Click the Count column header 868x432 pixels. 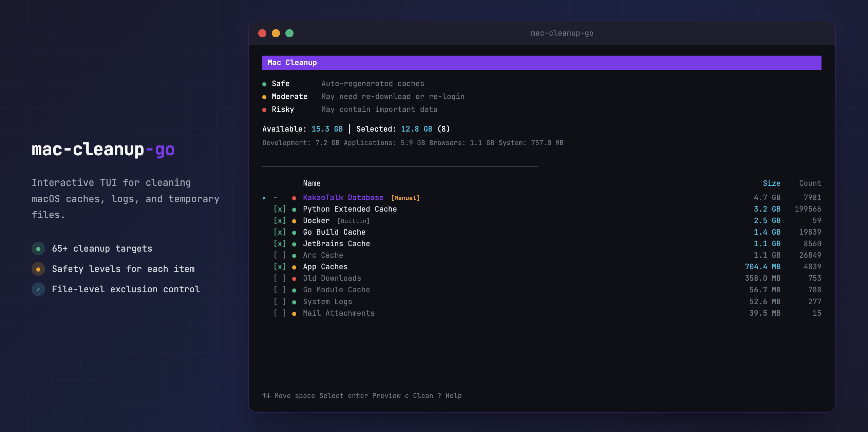[x=810, y=183]
